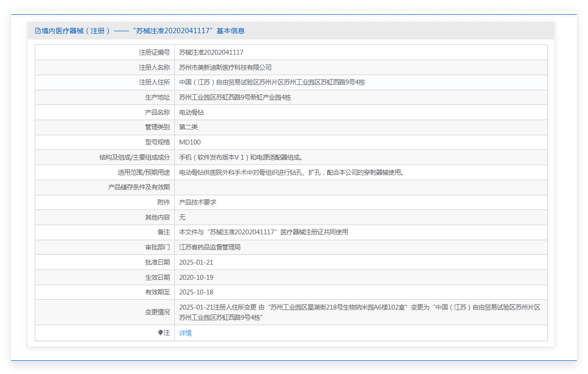
Task: Click the 有效期至 label
Action: 157,292
